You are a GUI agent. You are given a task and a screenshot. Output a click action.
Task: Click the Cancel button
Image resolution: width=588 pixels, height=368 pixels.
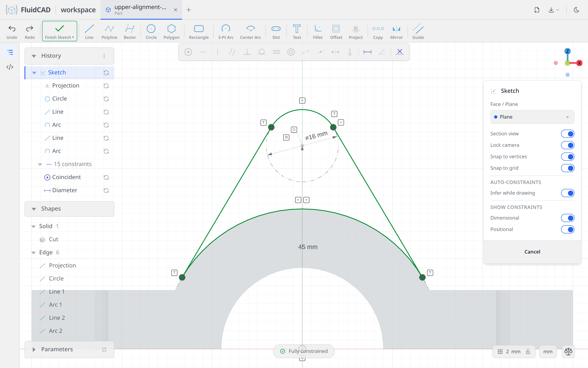pos(532,252)
